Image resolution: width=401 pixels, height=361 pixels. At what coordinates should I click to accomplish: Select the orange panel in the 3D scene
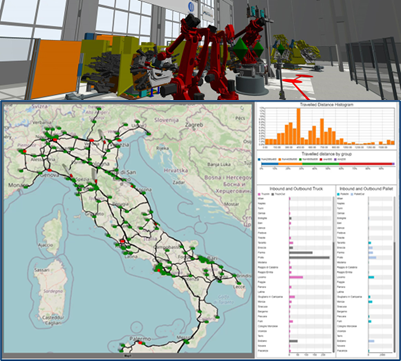click(56, 69)
